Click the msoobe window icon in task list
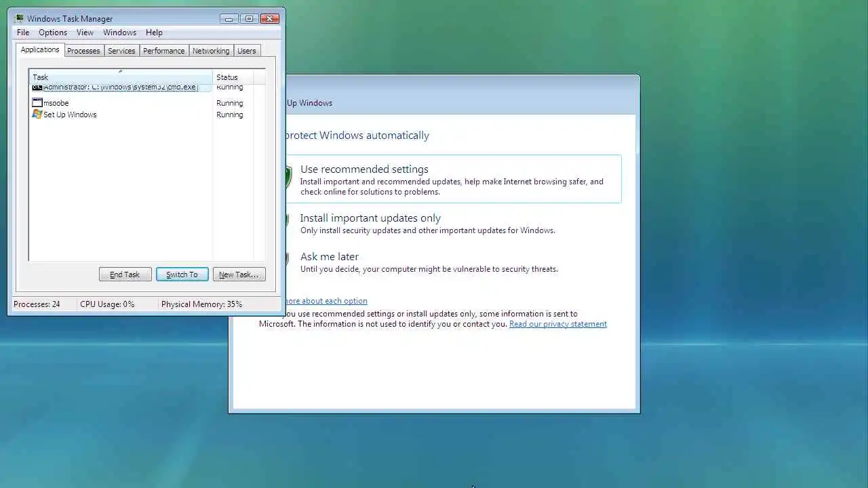This screenshot has width=868, height=488. coord(37,103)
